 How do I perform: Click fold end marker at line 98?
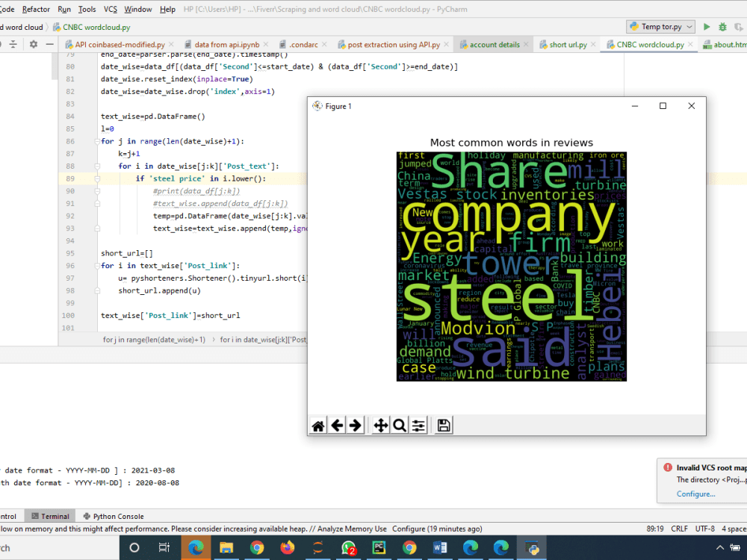(x=97, y=290)
